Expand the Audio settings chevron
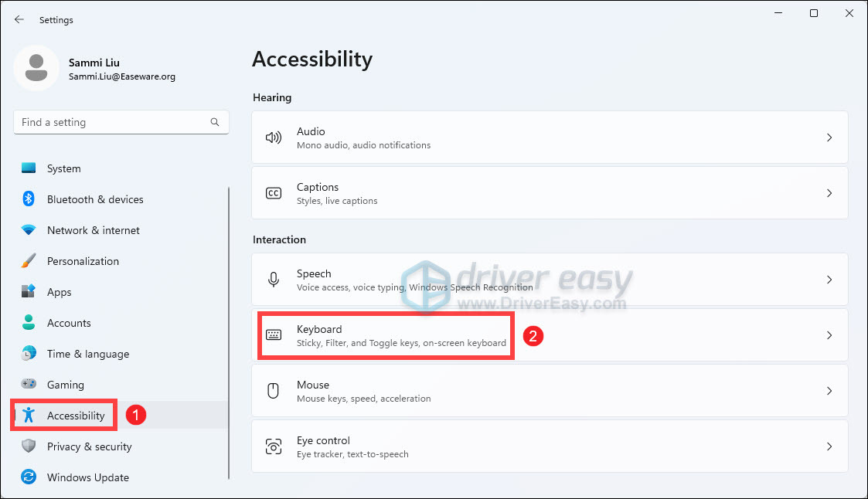 [829, 137]
